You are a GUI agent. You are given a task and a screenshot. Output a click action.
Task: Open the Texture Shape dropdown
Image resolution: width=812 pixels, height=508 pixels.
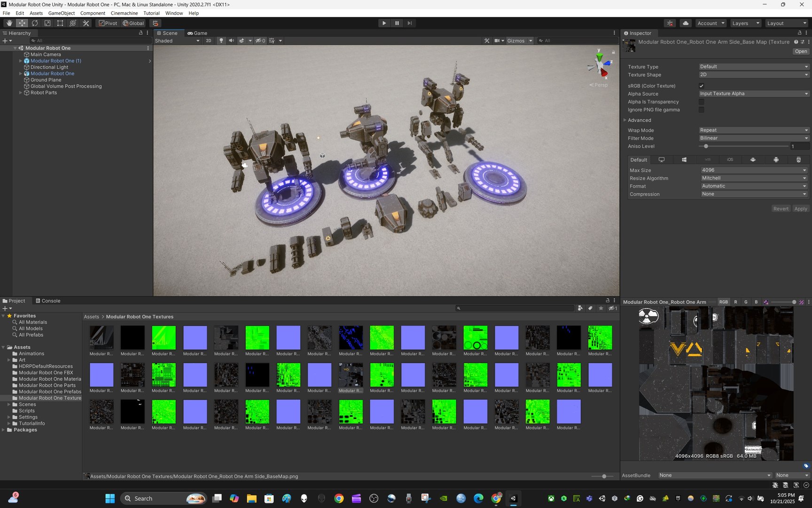pos(754,75)
